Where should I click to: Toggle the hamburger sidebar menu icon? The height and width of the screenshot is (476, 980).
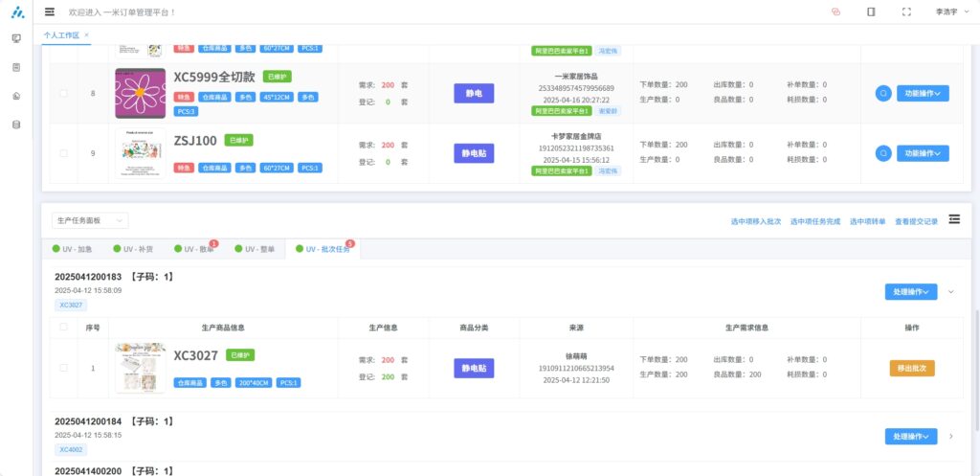click(x=50, y=11)
